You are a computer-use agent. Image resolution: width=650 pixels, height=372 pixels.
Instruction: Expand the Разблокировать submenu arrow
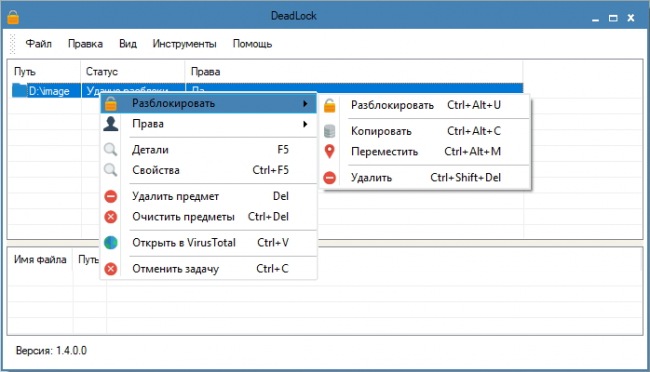pyautogui.click(x=305, y=103)
